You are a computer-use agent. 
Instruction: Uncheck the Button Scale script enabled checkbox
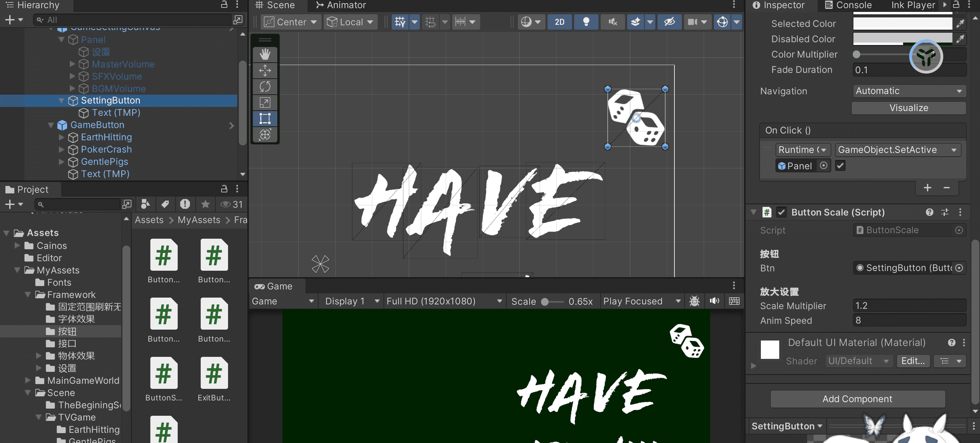click(781, 212)
